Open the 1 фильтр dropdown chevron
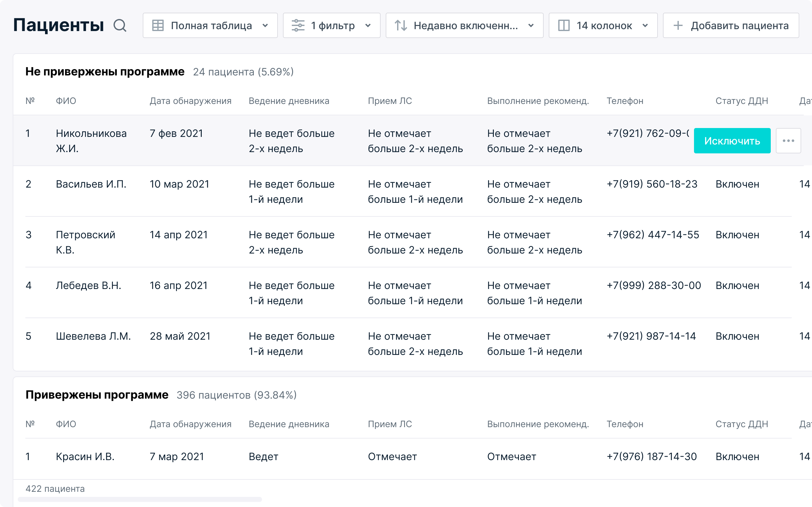The width and height of the screenshot is (812, 507). click(368, 25)
